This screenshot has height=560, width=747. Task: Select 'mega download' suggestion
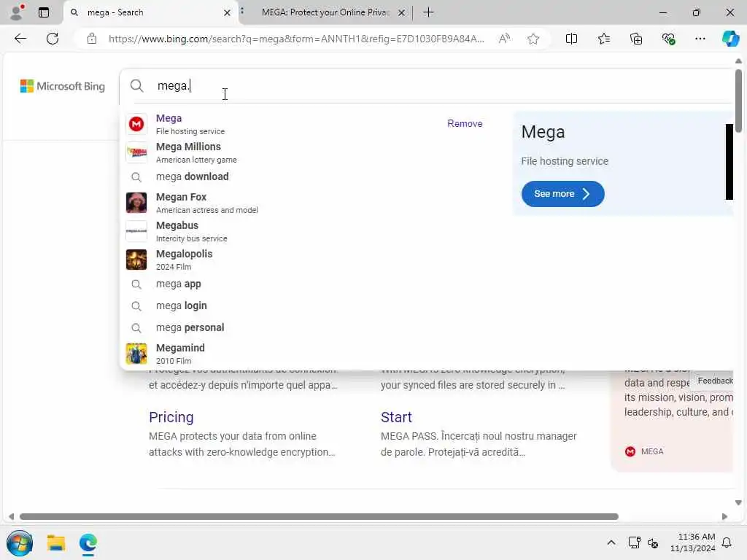pos(305,176)
